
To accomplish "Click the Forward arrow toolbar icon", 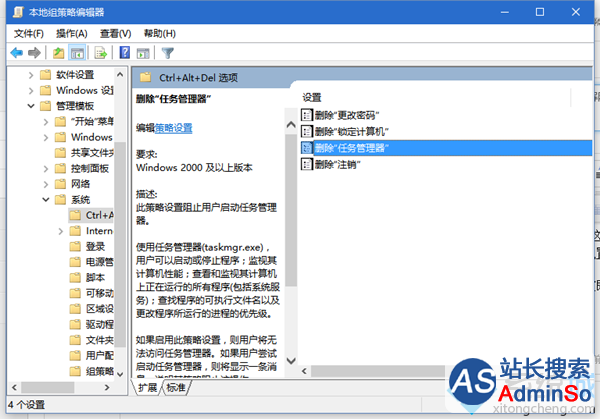I will [x=34, y=53].
